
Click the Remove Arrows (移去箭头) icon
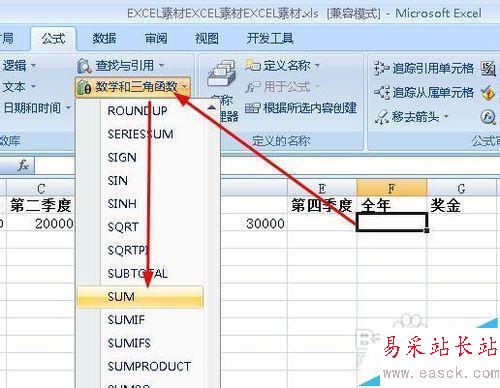click(381, 117)
